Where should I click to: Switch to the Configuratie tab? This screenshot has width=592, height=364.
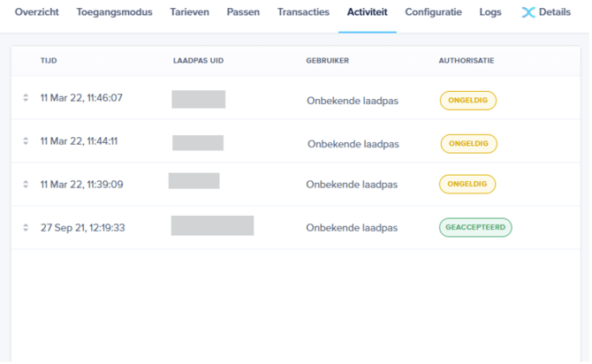point(433,13)
